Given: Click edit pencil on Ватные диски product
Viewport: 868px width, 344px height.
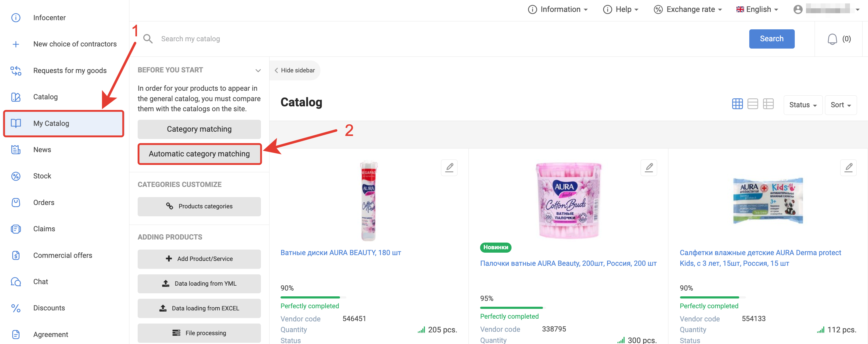Looking at the screenshot, I should click(449, 168).
